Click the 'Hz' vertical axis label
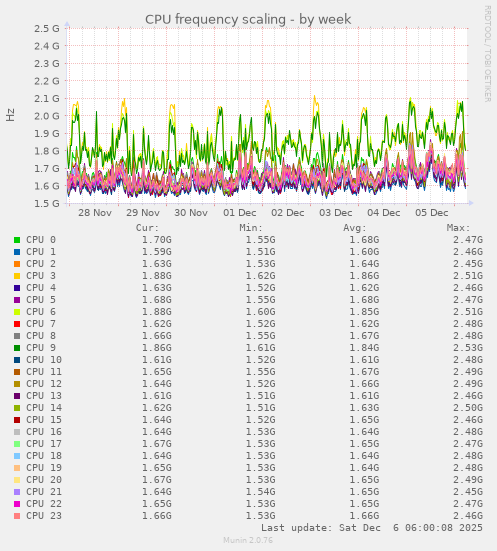This screenshot has height=551, width=497. [11, 115]
